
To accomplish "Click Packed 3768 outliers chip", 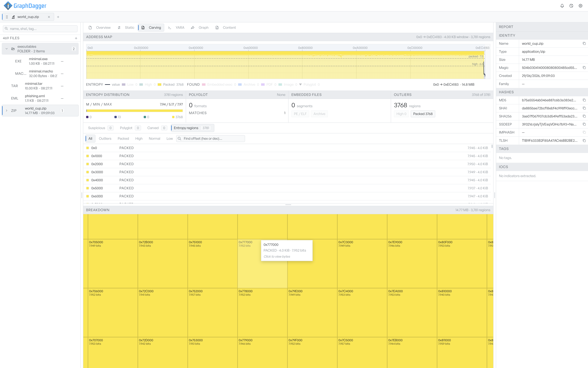I will coord(423,114).
